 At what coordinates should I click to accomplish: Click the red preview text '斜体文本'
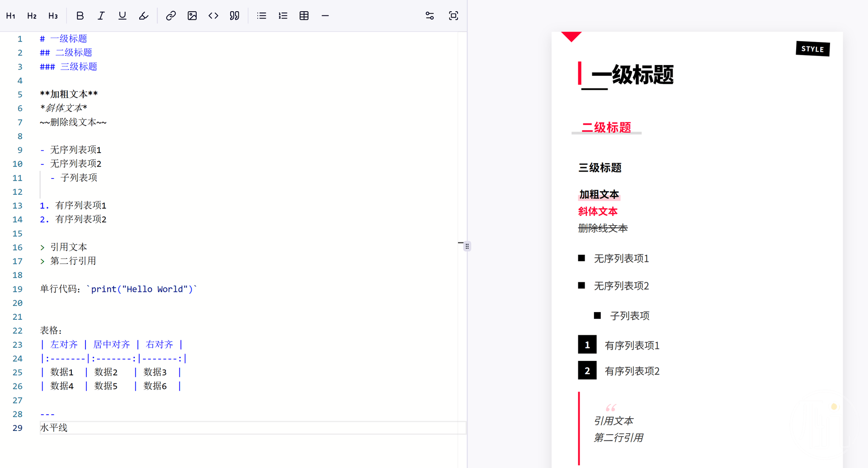598,211
